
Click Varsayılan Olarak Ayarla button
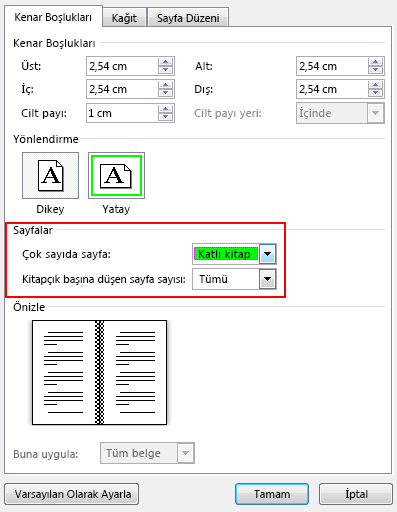pos(72,494)
